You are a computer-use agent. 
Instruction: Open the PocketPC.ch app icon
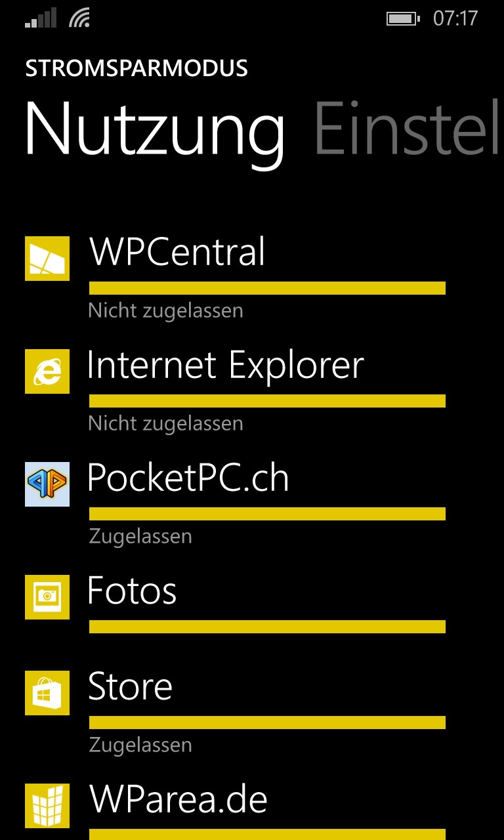click(x=47, y=484)
